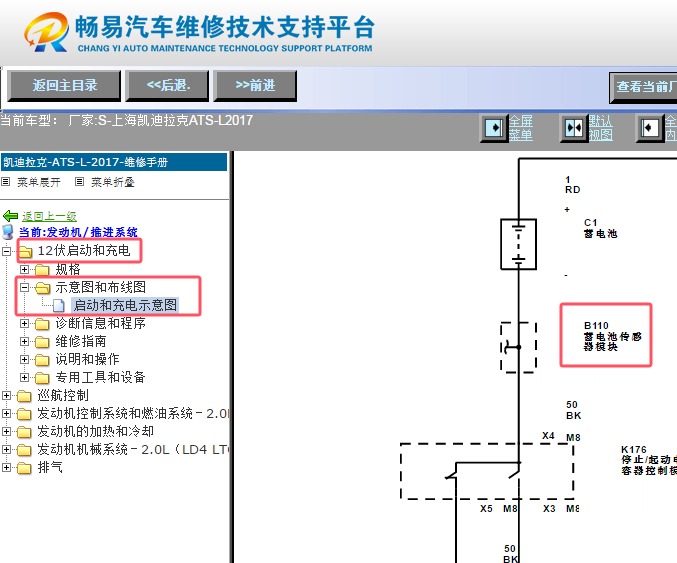Open the 查看当前 button at the right

pos(643,87)
